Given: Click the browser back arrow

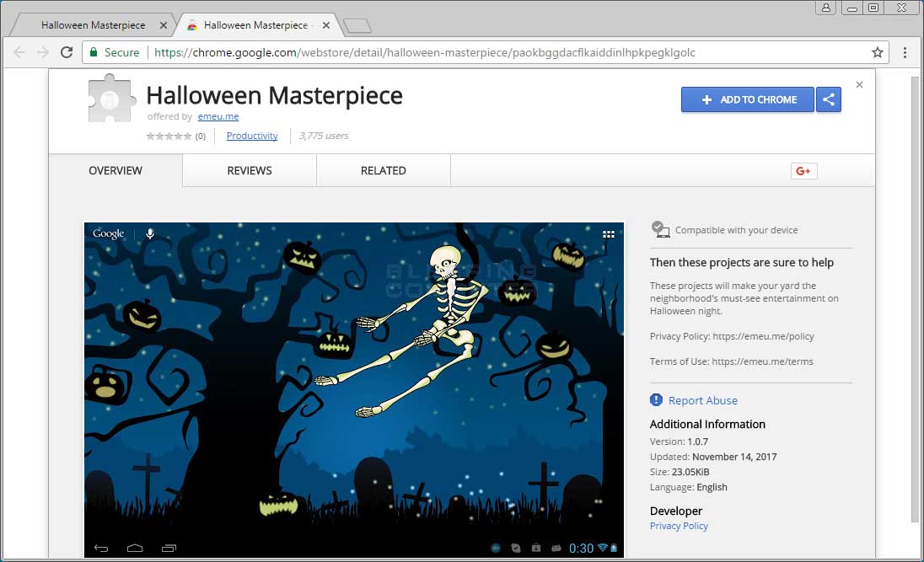Looking at the screenshot, I should pyautogui.click(x=19, y=52).
